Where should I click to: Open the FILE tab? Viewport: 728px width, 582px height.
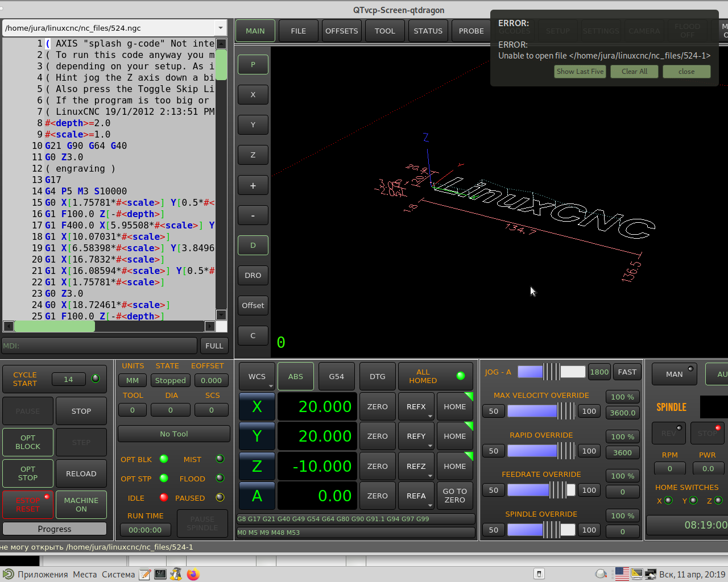tap(299, 31)
